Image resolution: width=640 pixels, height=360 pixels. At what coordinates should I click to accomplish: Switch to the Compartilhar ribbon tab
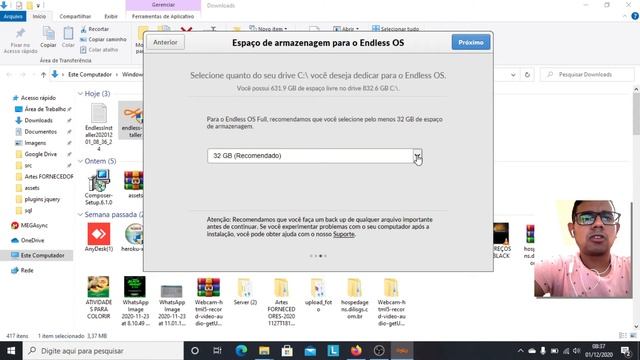coord(75,16)
